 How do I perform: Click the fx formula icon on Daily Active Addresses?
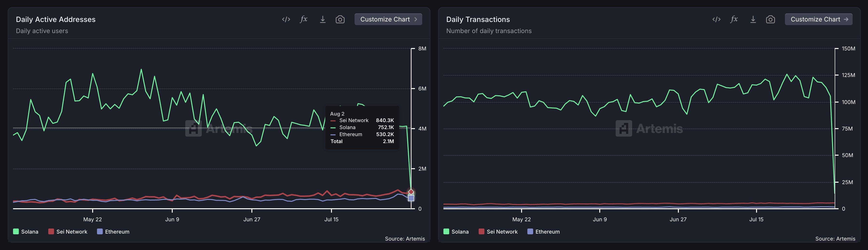click(303, 19)
